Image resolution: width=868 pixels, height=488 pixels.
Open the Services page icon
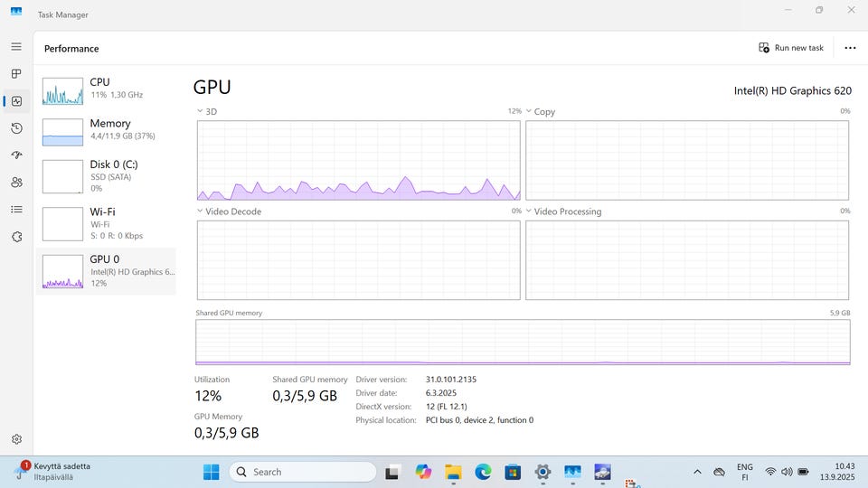pos(16,237)
